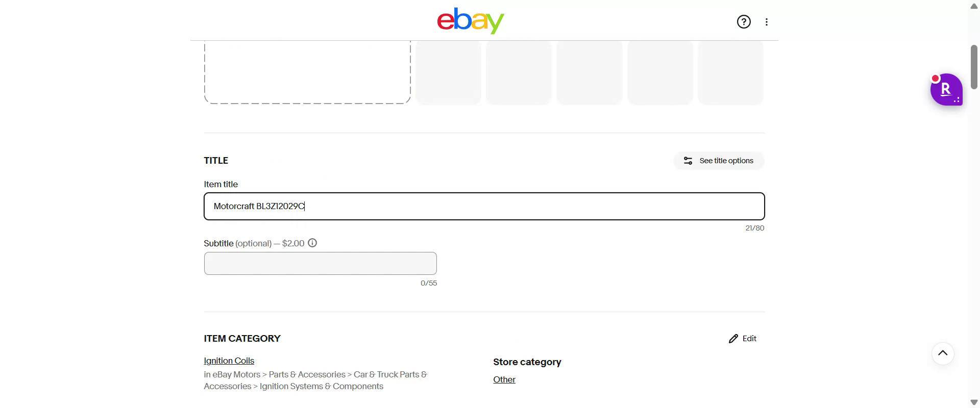Click the eBay logo
The height and width of the screenshot is (408, 980).
tap(470, 21)
